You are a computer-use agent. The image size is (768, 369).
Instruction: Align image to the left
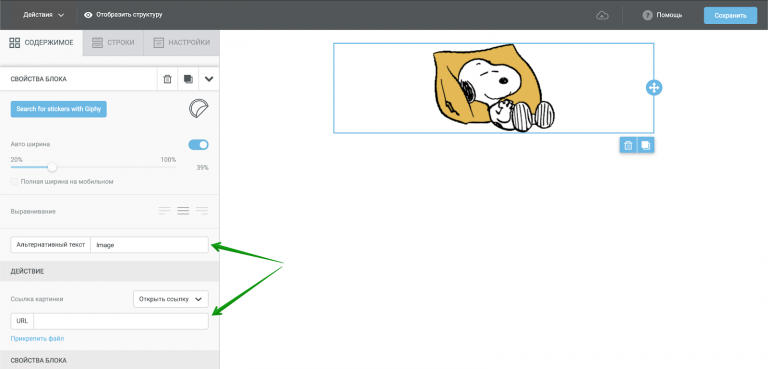[165, 211]
